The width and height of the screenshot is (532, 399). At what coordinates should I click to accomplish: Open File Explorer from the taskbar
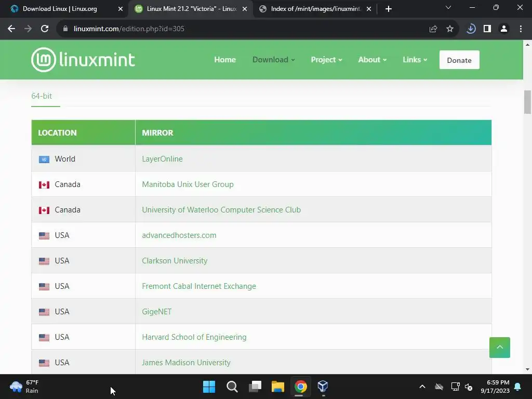278,387
